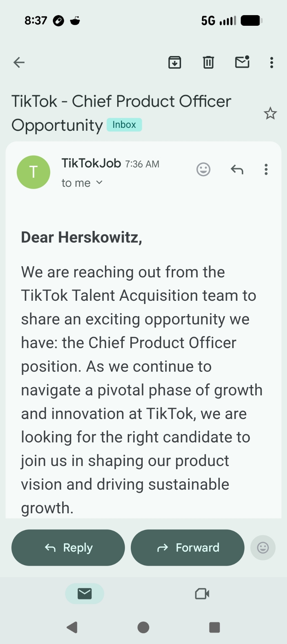Open the top overflow menu
This screenshot has height=644, width=287.
click(272, 62)
